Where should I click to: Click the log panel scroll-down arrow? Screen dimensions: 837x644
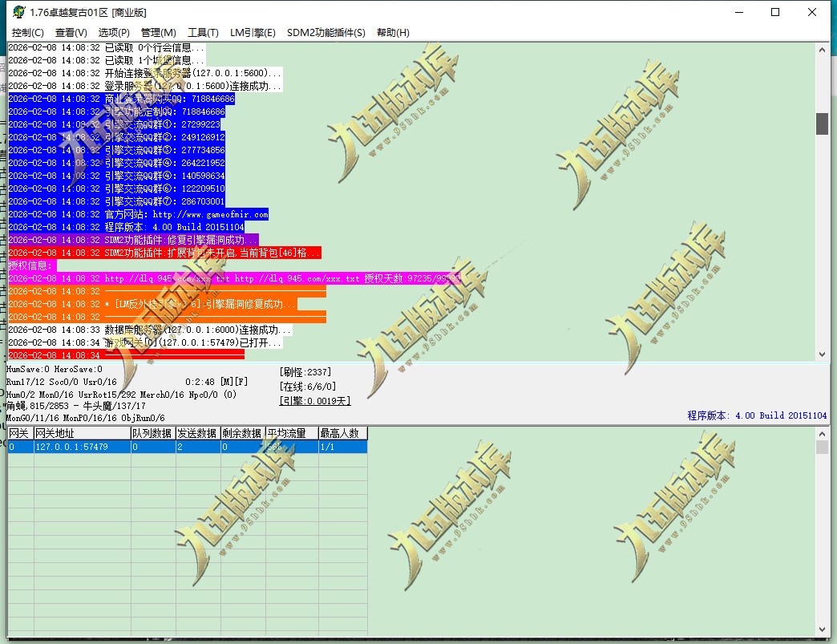pyautogui.click(x=822, y=354)
